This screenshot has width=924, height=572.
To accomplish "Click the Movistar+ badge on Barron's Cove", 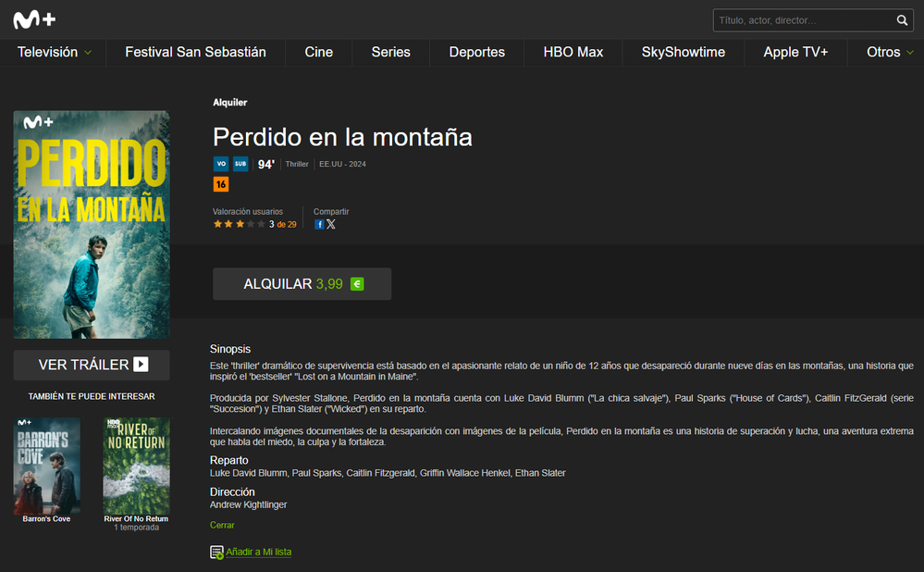I will 25,423.
